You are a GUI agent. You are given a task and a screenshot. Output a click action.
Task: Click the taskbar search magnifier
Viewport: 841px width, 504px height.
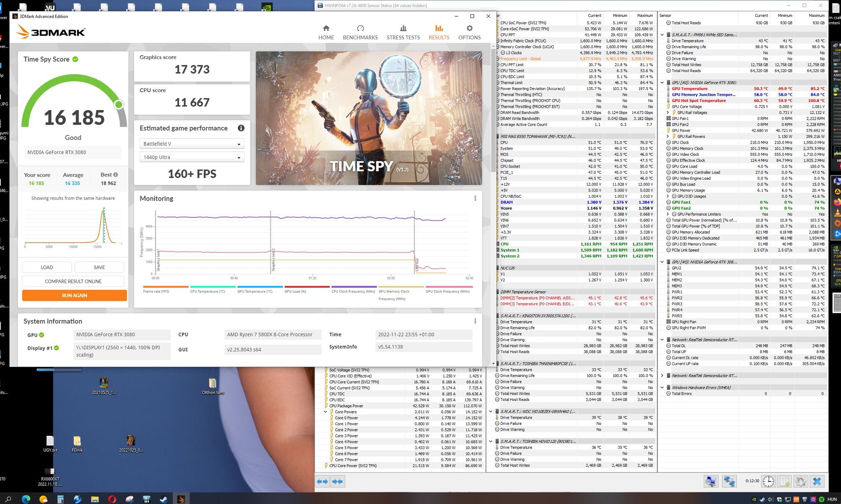8,499
